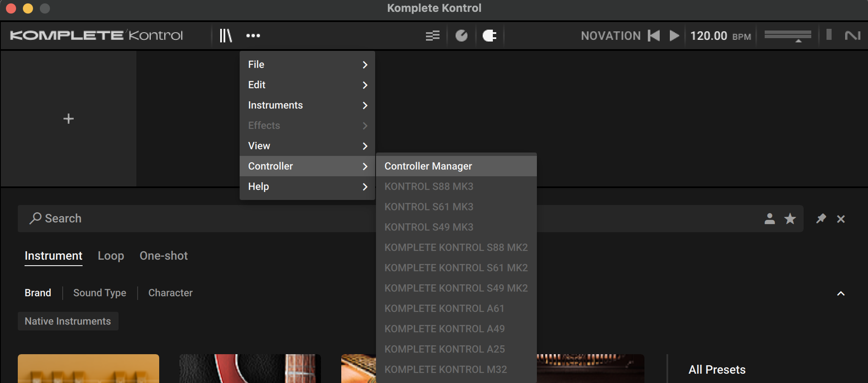Click the Native Instruments brand tag
The image size is (868, 383).
[68, 321]
